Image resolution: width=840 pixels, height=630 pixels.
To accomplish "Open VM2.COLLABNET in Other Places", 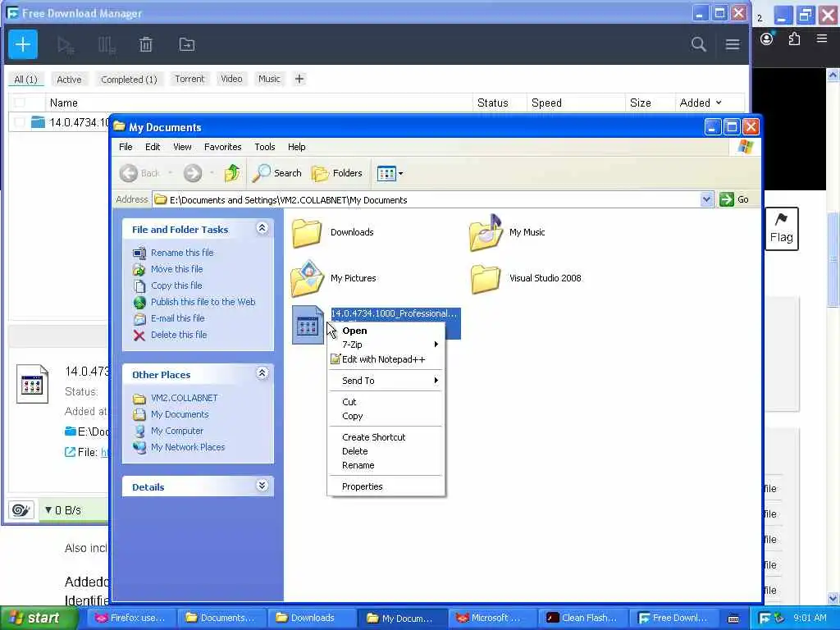I will pos(185,398).
